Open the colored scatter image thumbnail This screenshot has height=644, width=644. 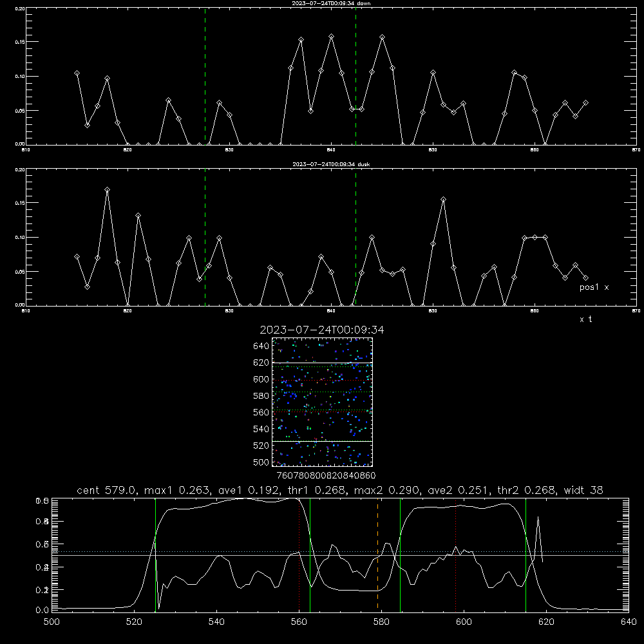(322, 402)
